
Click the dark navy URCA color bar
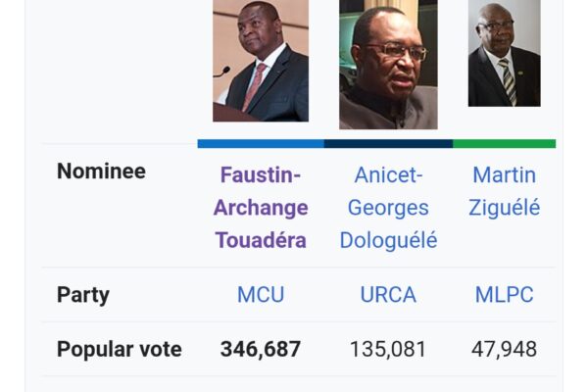tap(388, 144)
